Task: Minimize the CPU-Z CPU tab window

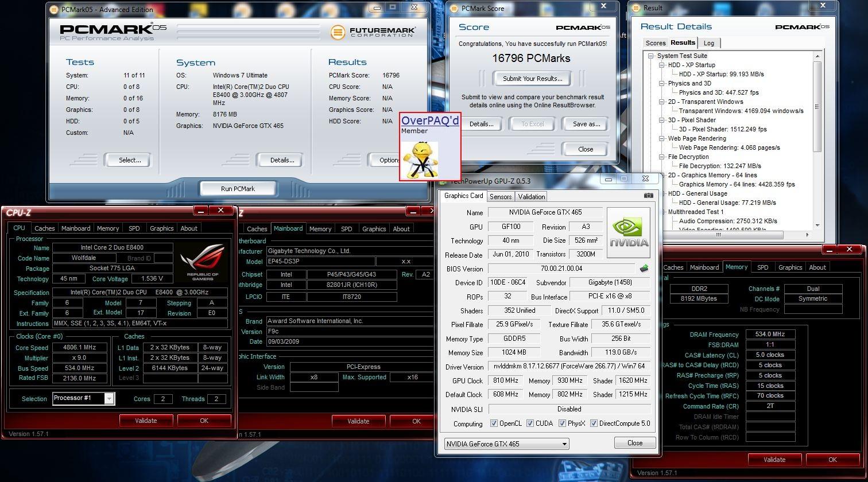Action: click(200, 211)
